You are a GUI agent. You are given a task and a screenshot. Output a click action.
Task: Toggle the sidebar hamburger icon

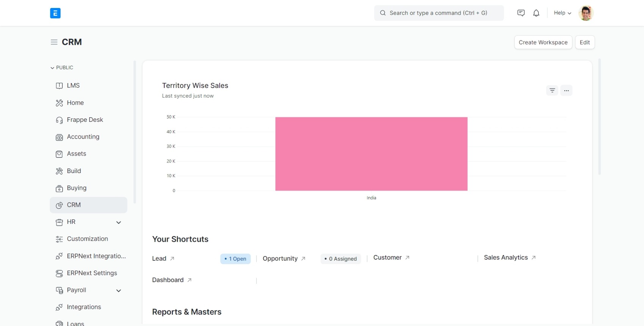(x=54, y=42)
